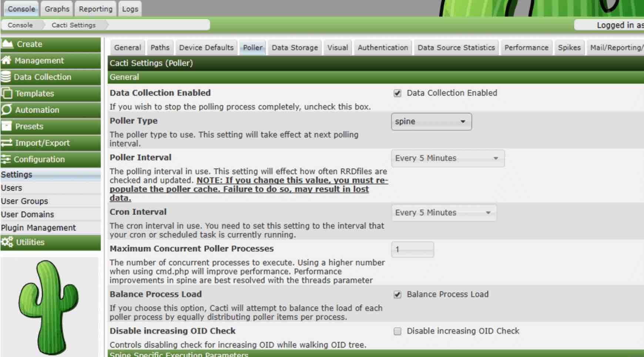Expand the Automation sidebar menu
The width and height of the screenshot is (644, 357).
pos(50,110)
